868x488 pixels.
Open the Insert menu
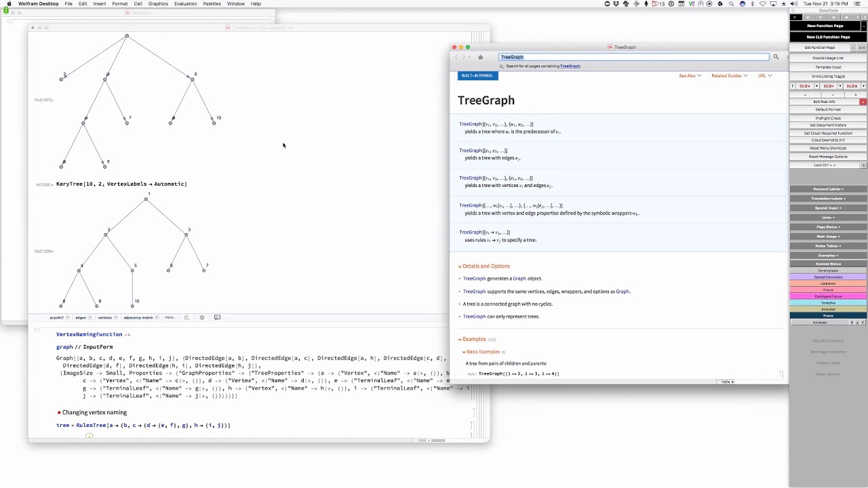click(x=99, y=4)
